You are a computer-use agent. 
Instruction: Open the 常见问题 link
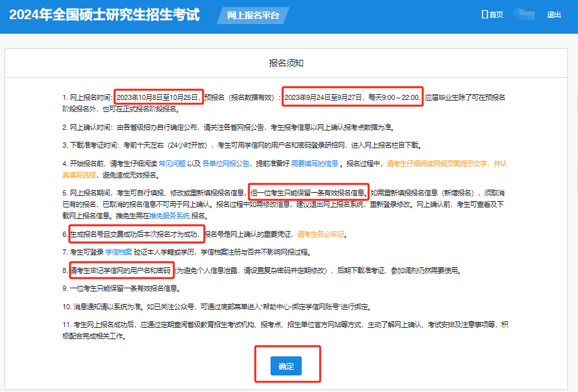tap(172, 164)
